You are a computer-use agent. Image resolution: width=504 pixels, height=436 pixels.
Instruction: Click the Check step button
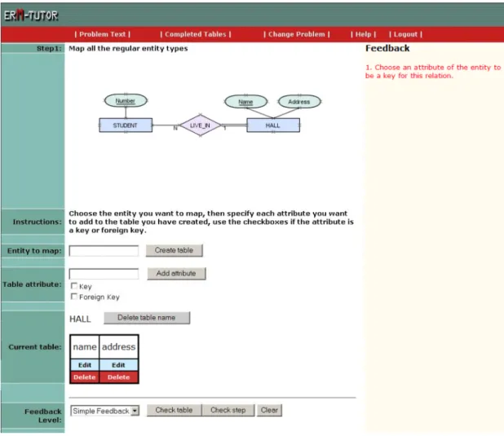[x=228, y=410]
